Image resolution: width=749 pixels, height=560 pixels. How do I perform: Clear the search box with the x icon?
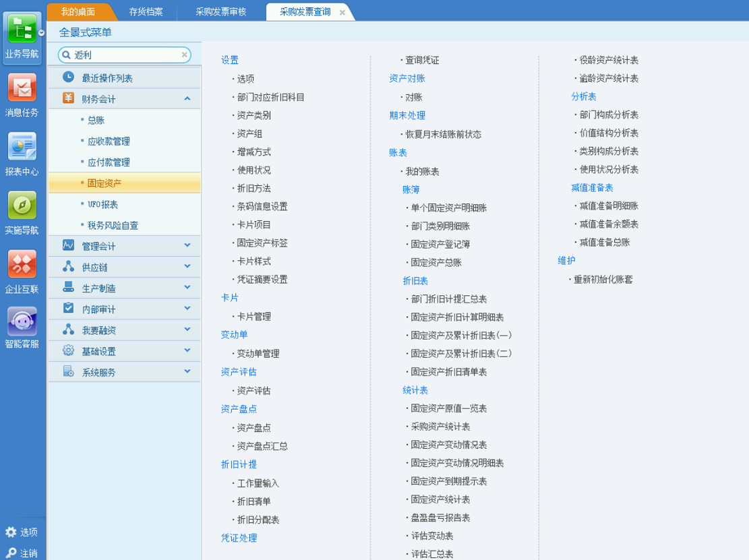click(x=184, y=55)
